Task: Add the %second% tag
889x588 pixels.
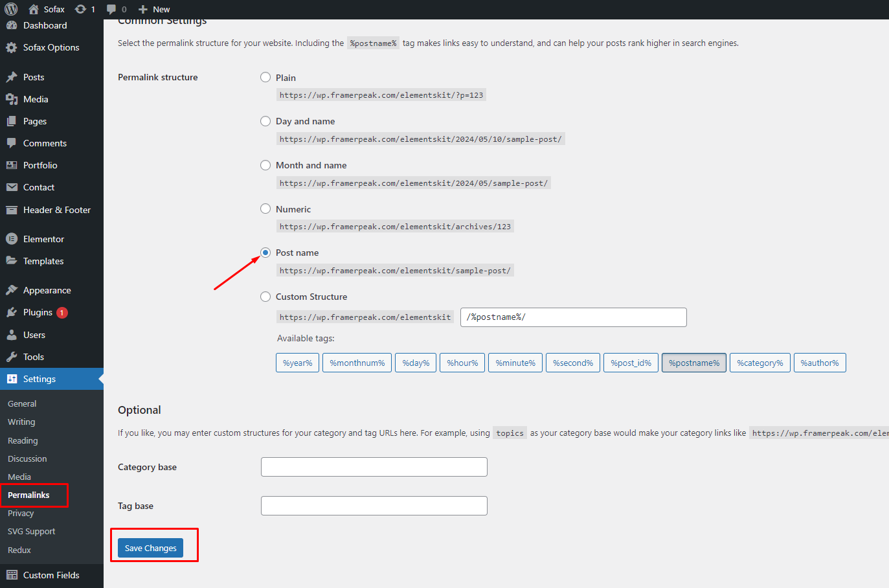Action: (573, 363)
